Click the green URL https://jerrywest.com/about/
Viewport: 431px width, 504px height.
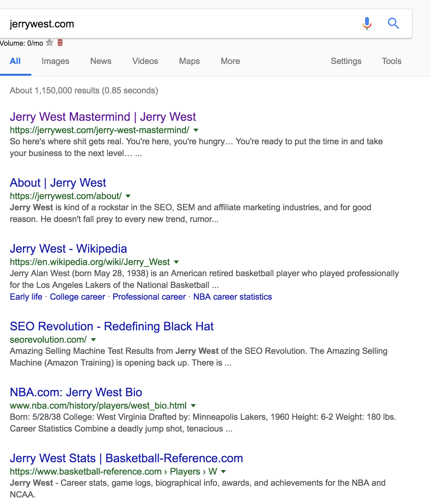point(66,196)
